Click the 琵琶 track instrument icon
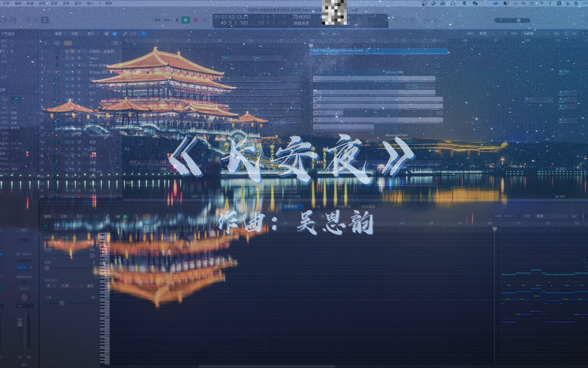 pyautogui.click(x=57, y=177)
